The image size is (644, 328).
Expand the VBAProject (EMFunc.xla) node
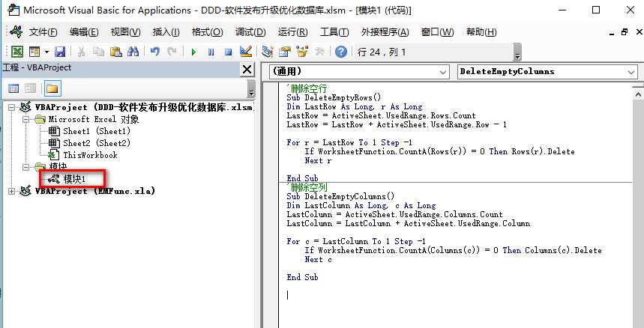click(x=11, y=191)
